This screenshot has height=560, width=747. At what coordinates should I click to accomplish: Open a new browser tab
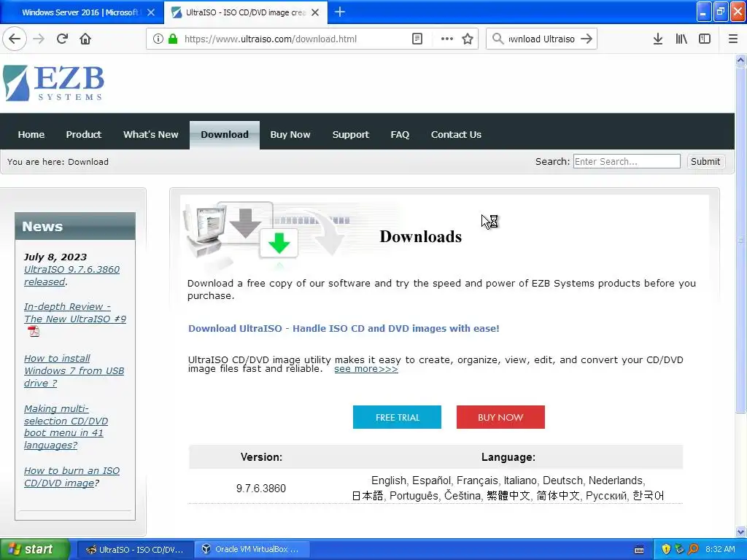point(340,12)
